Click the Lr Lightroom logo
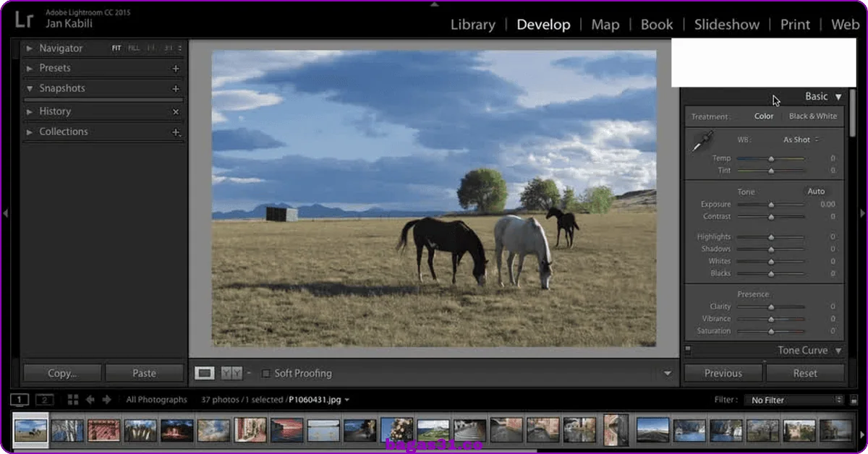 (x=23, y=19)
